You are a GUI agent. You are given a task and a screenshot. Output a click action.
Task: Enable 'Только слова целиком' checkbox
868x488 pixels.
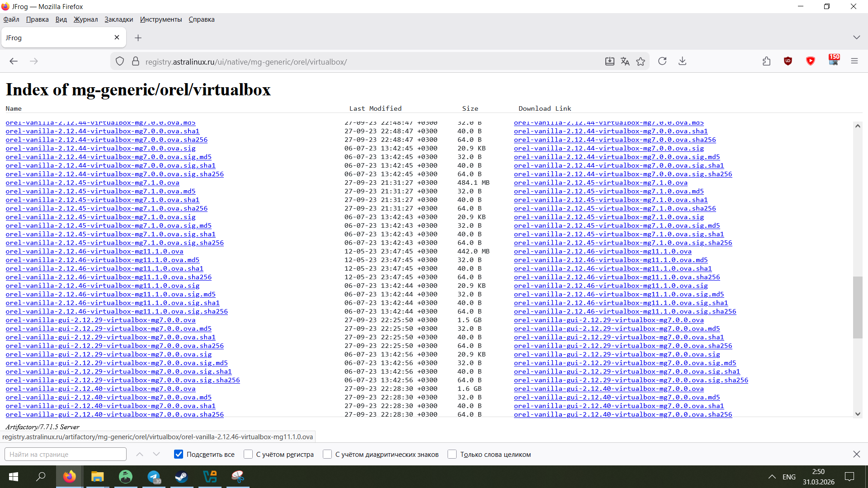click(x=452, y=454)
